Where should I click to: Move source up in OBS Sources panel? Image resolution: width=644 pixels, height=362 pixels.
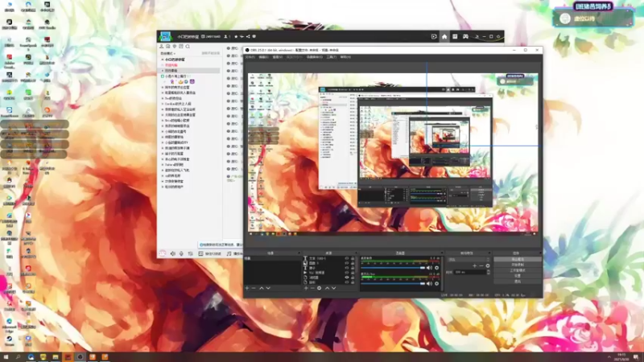pyautogui.click(x=328, y=288)
